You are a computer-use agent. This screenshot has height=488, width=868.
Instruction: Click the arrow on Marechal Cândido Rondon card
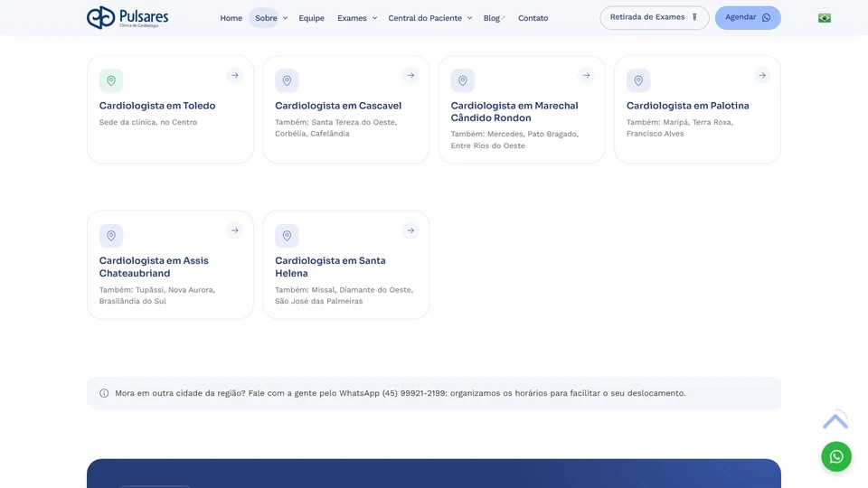click(586, 75)
